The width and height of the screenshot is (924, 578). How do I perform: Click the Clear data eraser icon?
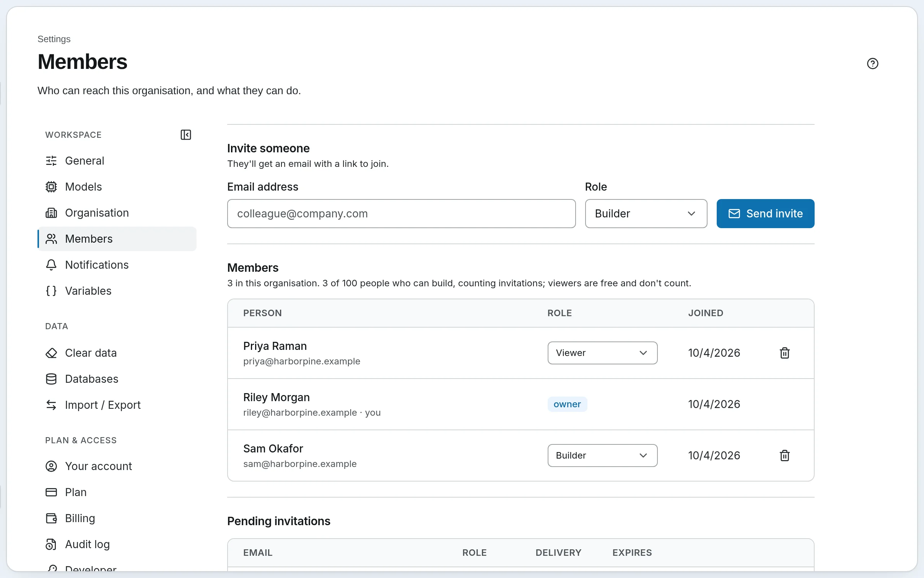tap(51, 353)
